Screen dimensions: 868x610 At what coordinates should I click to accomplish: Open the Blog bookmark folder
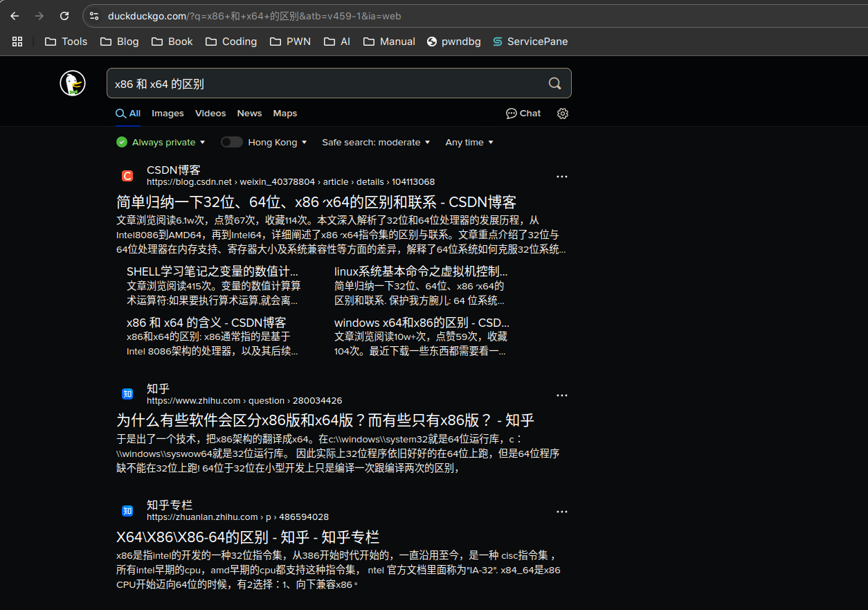[x=119, y=42]
